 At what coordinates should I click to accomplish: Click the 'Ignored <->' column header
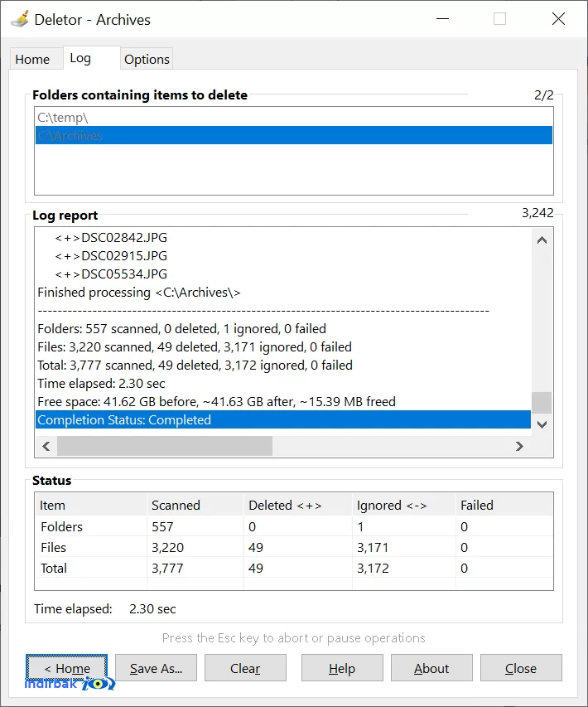pos(403,505)
